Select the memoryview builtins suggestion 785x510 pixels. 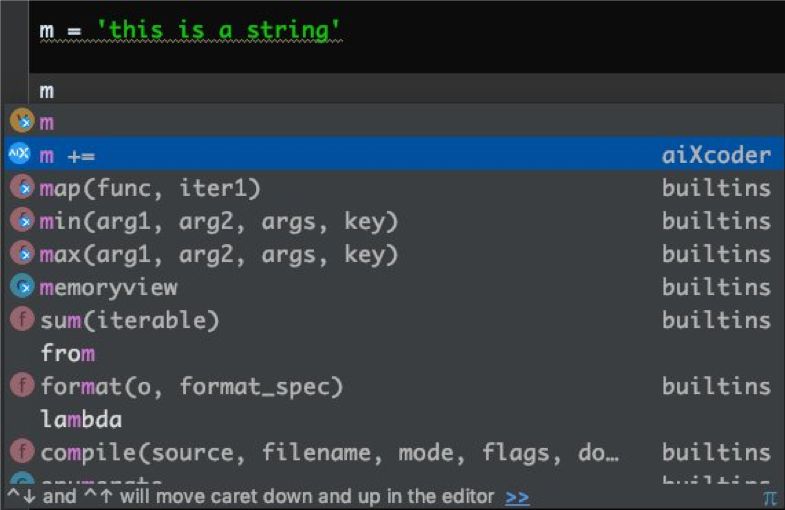point(394,287)
